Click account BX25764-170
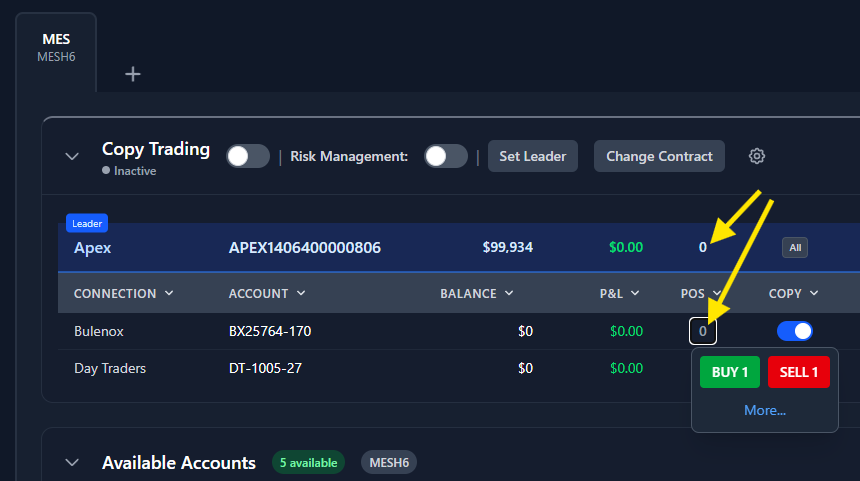 click(x=270, y=331)
